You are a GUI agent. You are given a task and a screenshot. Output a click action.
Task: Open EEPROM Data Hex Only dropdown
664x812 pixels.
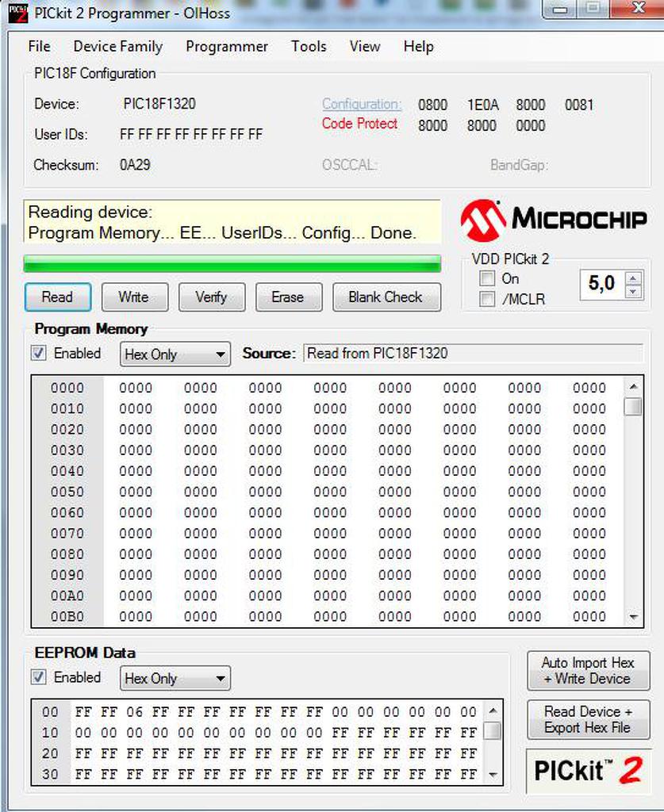175,679
